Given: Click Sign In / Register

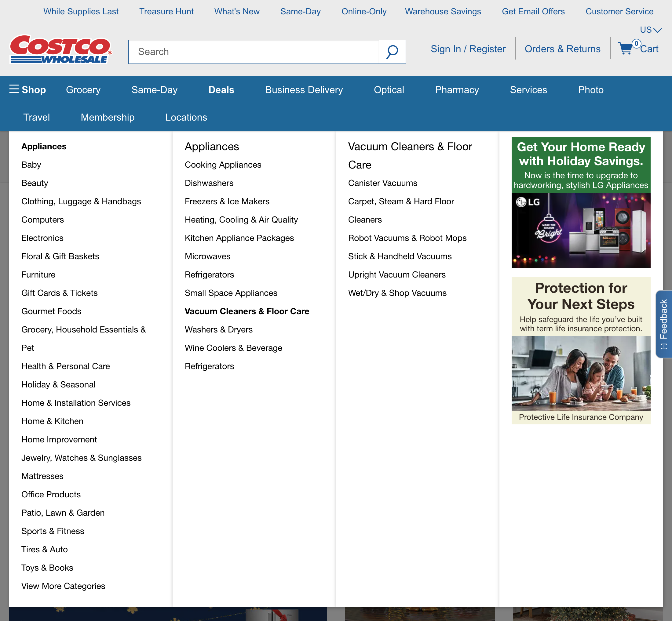Looking at the screenshot, I should click(468, 49).
